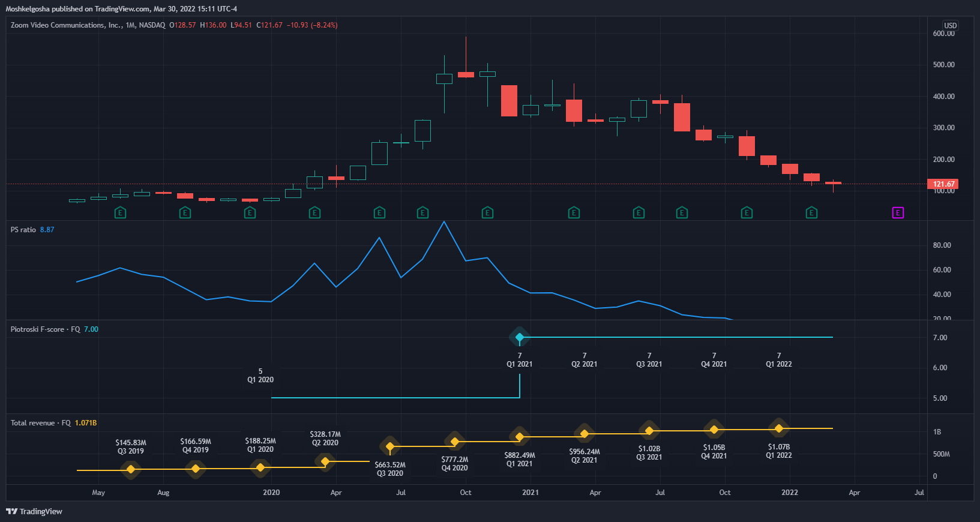Select the Q1 2020 revenue diamond marker

[x=260, y=467]
